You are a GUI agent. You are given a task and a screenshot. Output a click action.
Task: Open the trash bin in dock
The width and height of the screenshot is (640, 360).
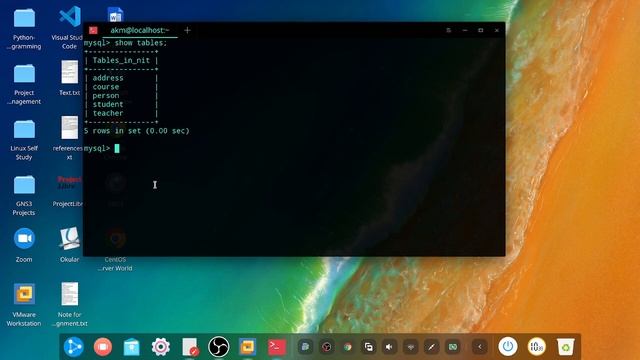pos(566,347)
